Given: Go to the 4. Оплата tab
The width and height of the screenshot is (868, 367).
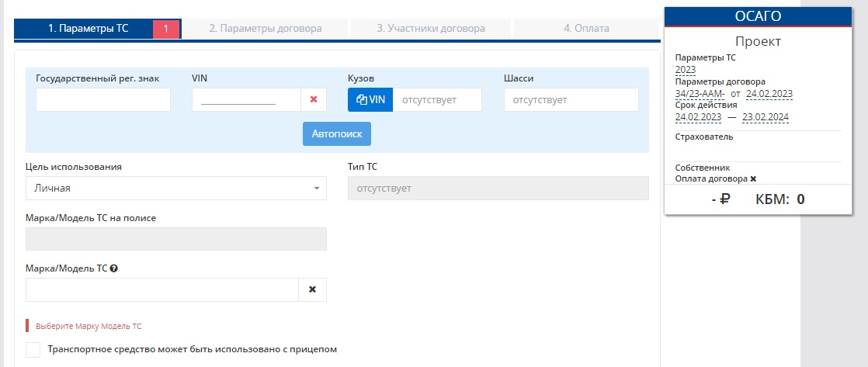Looking at the screenshot, I should (x=586, y=29).
